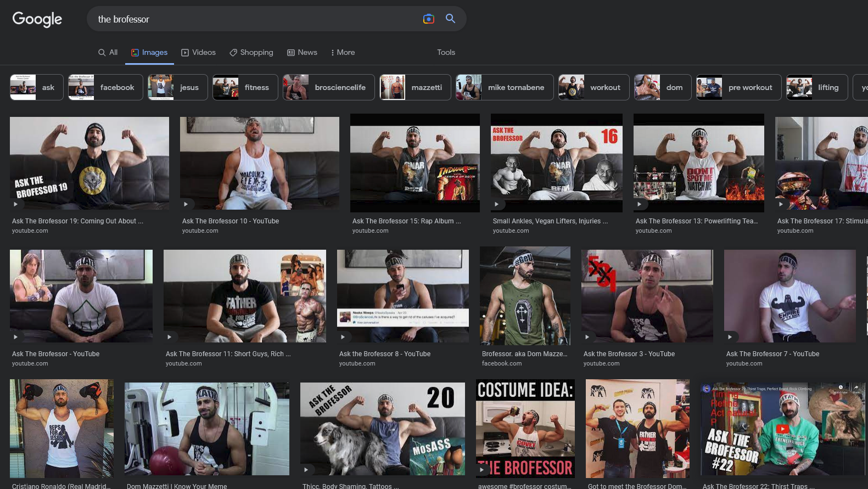The height and width of the screenshot is (489, 868).
Task: Open 'Cristiano Ronaldo (Real Madrid...' title link
Action: click(x=61, y=486)
